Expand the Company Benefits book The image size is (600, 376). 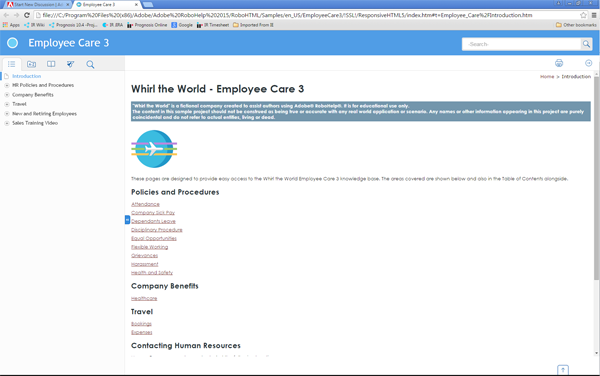[x=7, y=95]
